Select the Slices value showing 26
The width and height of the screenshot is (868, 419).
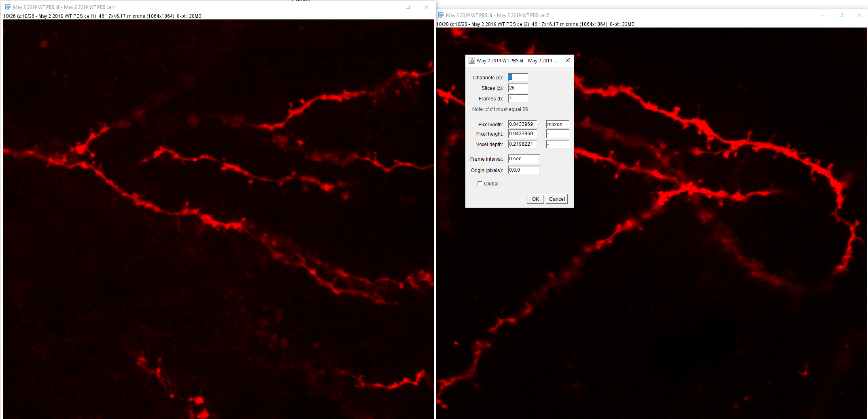[518, 88]
